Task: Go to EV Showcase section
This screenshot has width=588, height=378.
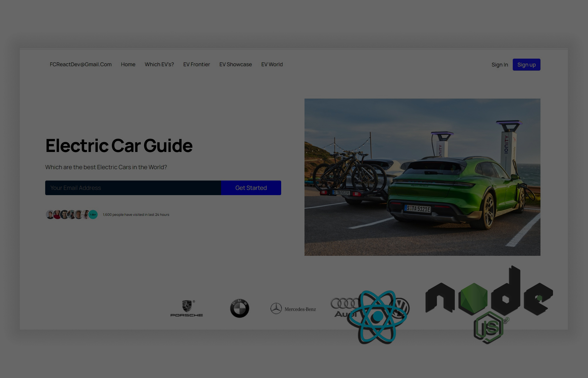Action: click(236, 64)
